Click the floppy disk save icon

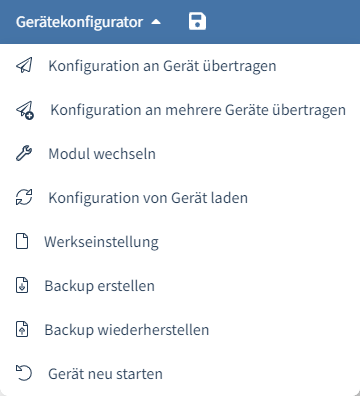pyautogui.click(x=197, y=22)
